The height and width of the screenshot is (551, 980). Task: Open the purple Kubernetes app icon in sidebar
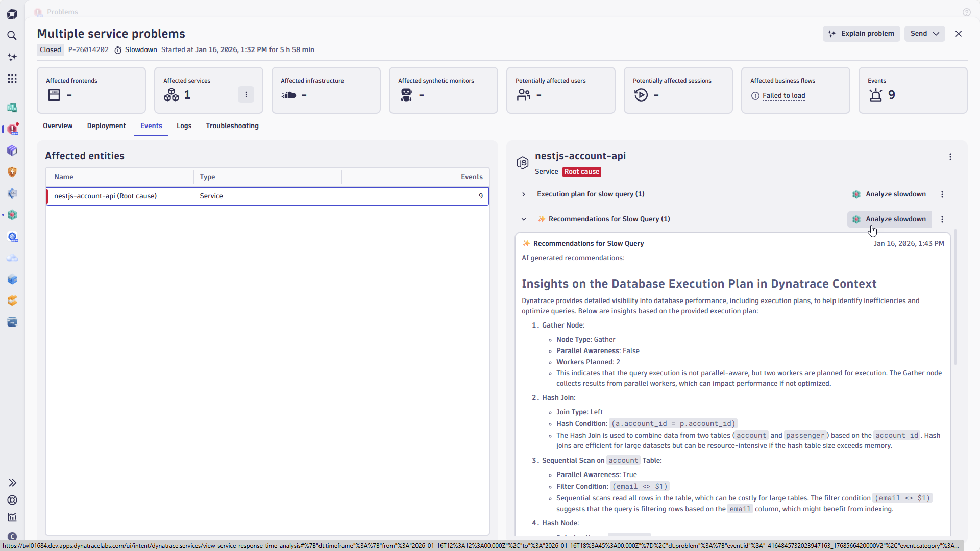(12, 151)
